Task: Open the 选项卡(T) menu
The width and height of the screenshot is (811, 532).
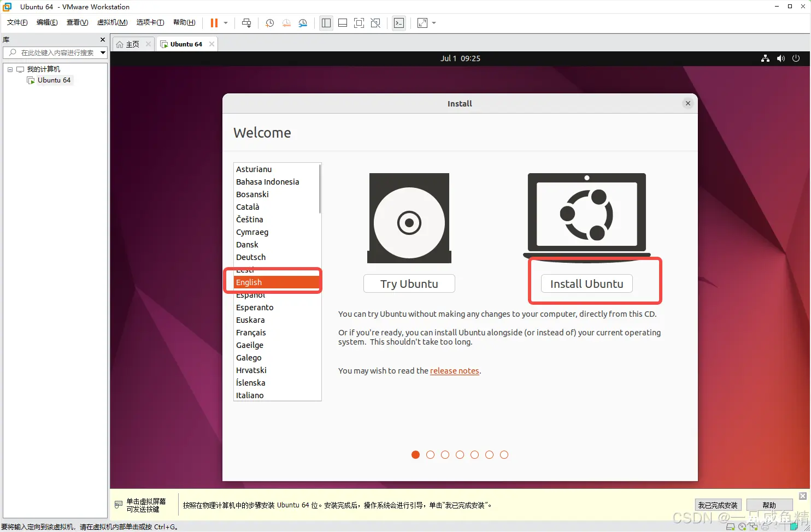Action: coord(150,22)
